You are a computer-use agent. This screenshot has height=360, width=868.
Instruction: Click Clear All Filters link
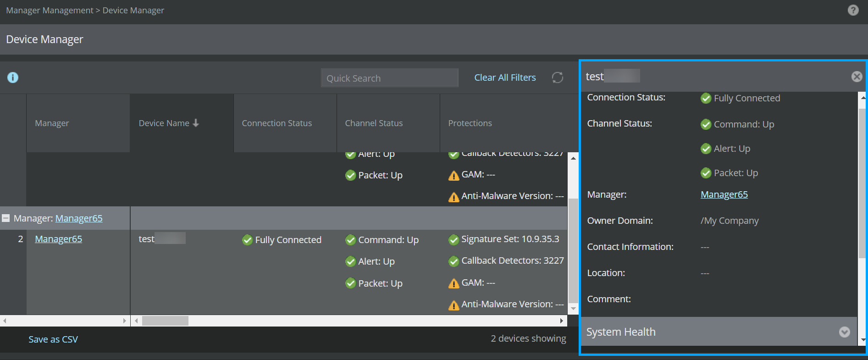pos(505,78)
